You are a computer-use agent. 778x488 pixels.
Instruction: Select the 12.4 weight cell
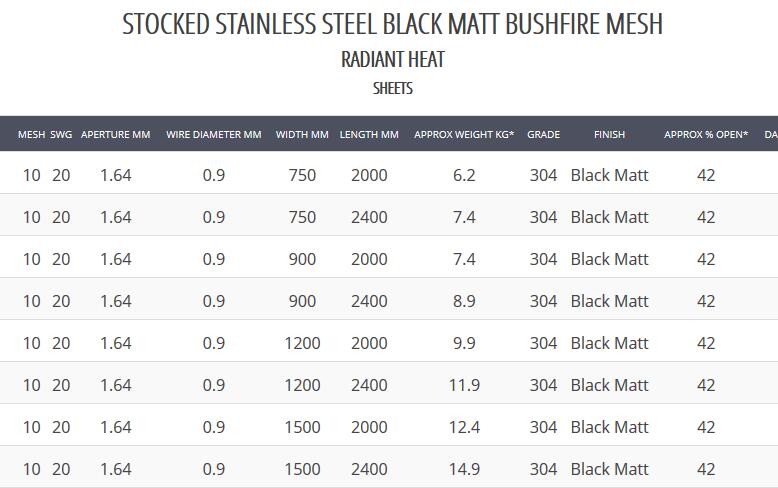(x=464, y=427)
